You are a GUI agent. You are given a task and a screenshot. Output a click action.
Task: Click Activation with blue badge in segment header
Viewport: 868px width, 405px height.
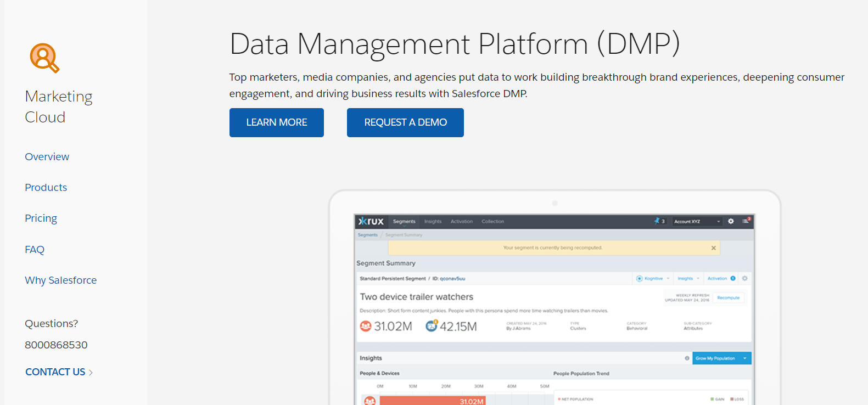click(721, 279)
